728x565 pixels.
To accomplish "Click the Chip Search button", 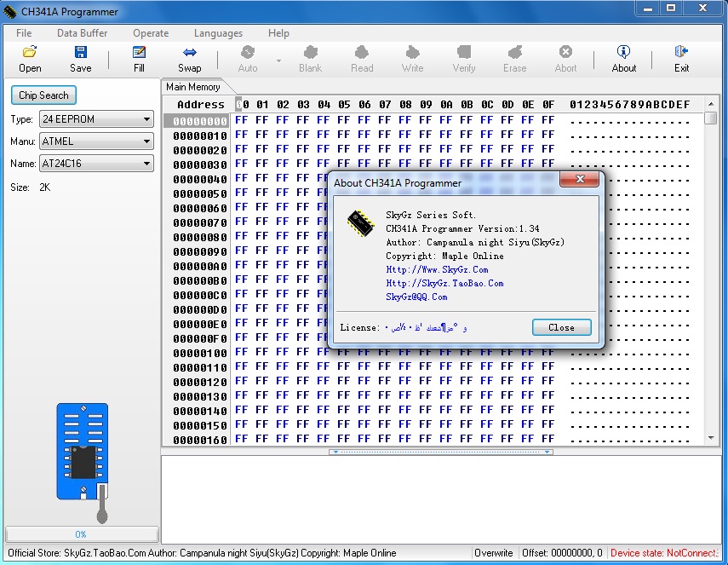I will [x=43, y=95].
